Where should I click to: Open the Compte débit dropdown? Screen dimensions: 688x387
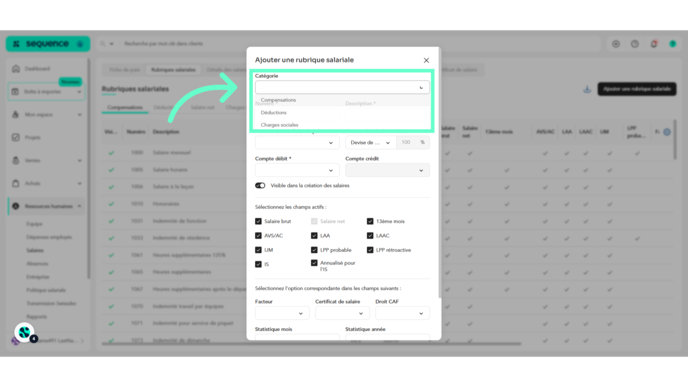click(x=297, y=170)
